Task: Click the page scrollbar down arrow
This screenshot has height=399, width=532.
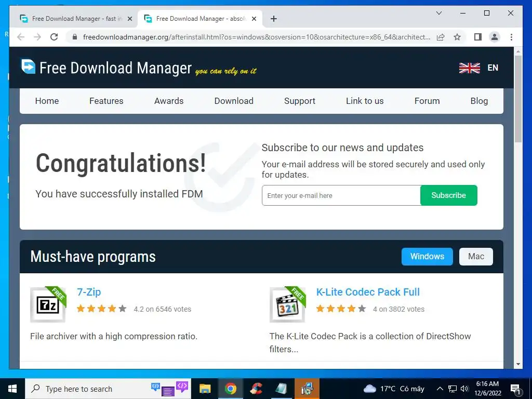Action: coord(518,364)
